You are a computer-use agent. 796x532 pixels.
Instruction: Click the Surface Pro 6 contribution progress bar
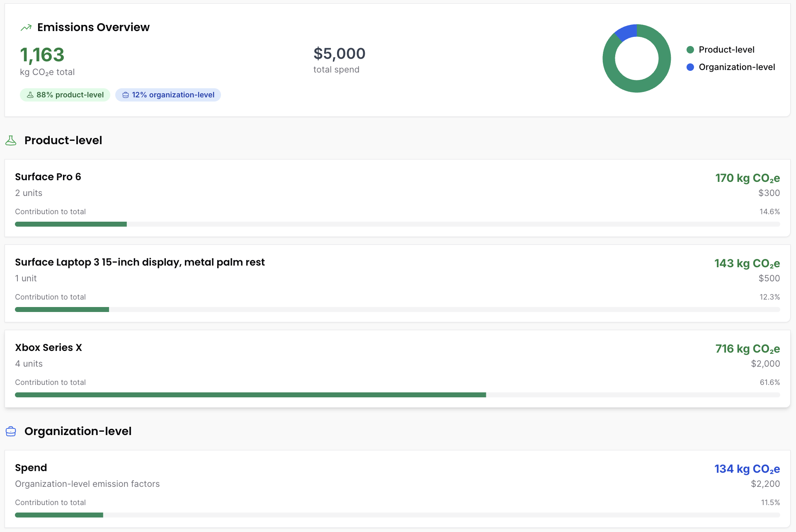tap(398, 224)
